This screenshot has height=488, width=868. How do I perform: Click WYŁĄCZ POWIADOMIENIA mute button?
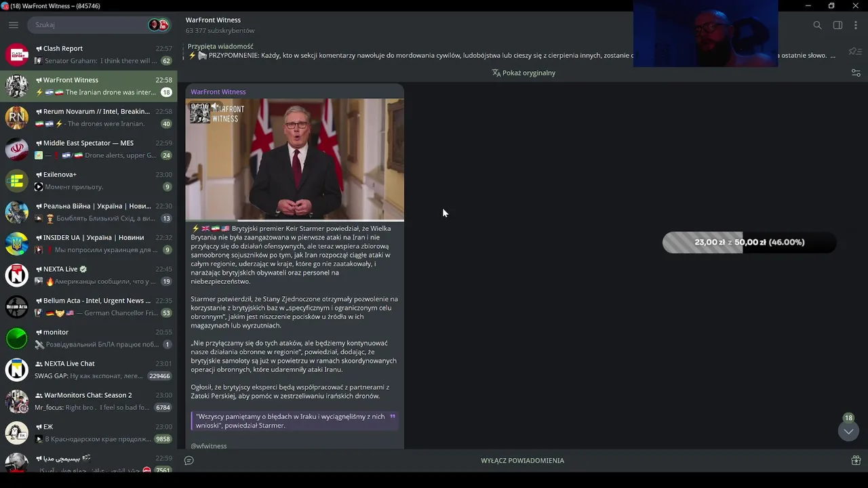(x=522, y=460)
